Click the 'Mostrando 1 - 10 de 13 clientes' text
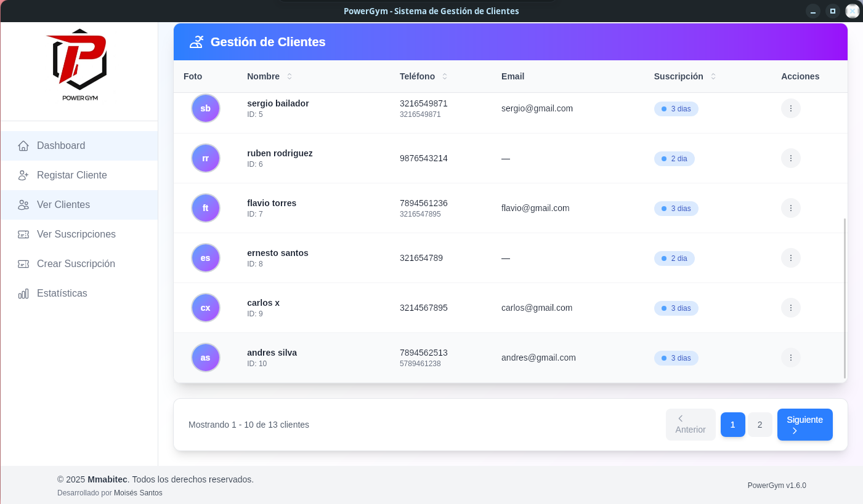 pyautogui.click(x=249, y=425)
